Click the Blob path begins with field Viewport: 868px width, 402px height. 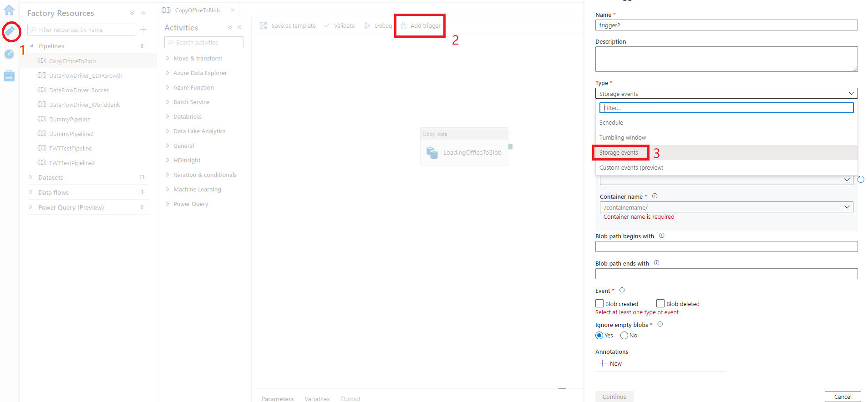726,246
